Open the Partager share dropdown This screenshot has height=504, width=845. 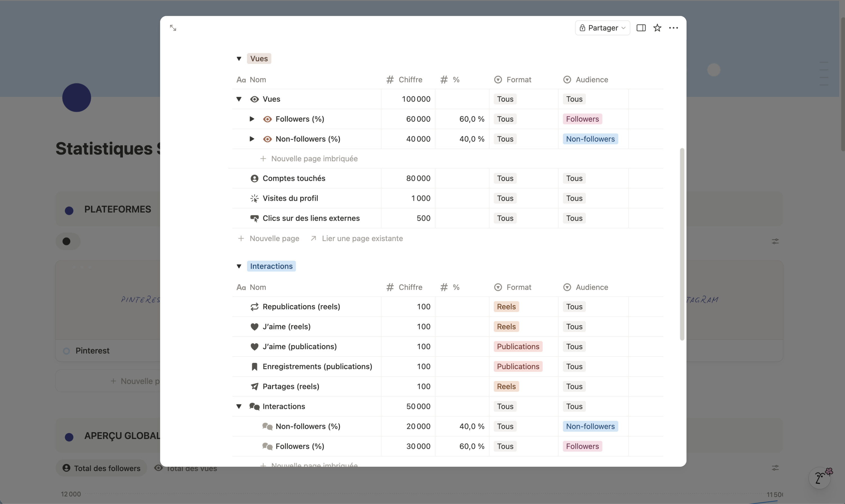tap(602, 28)
